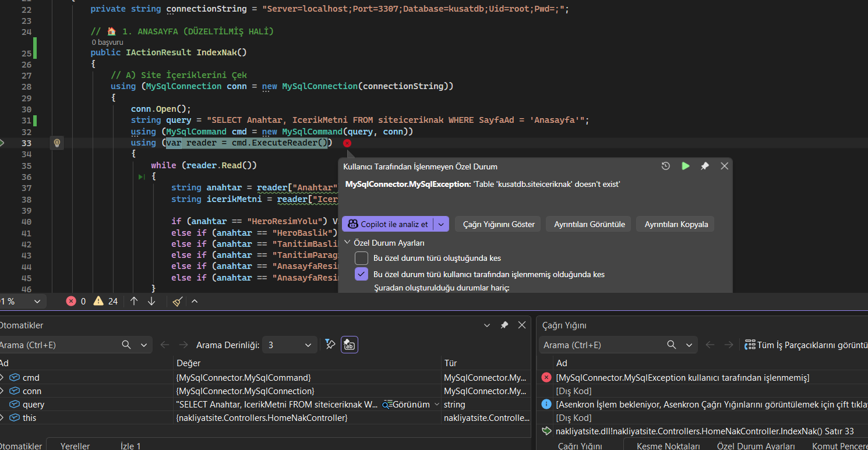Image resolution: width=868 pixels, height=450 pixels.
Task: Uncheck break when exception is user-unhandled
Action: click(x=362, y=274)
